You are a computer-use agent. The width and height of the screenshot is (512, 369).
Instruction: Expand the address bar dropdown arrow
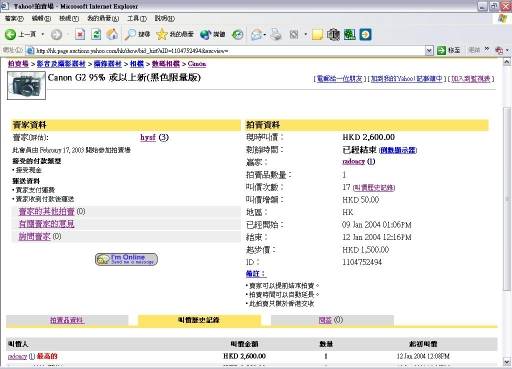[x=429, y=51]
